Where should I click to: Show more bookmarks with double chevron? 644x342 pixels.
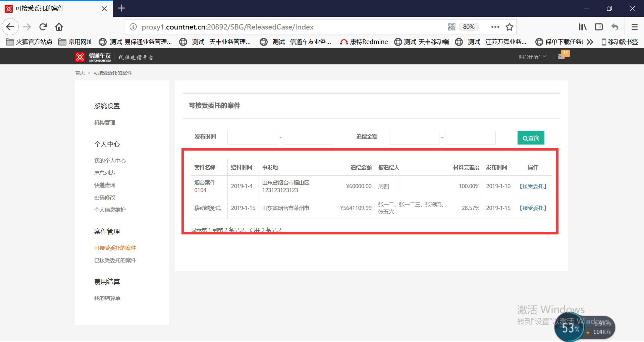[590, 42]
